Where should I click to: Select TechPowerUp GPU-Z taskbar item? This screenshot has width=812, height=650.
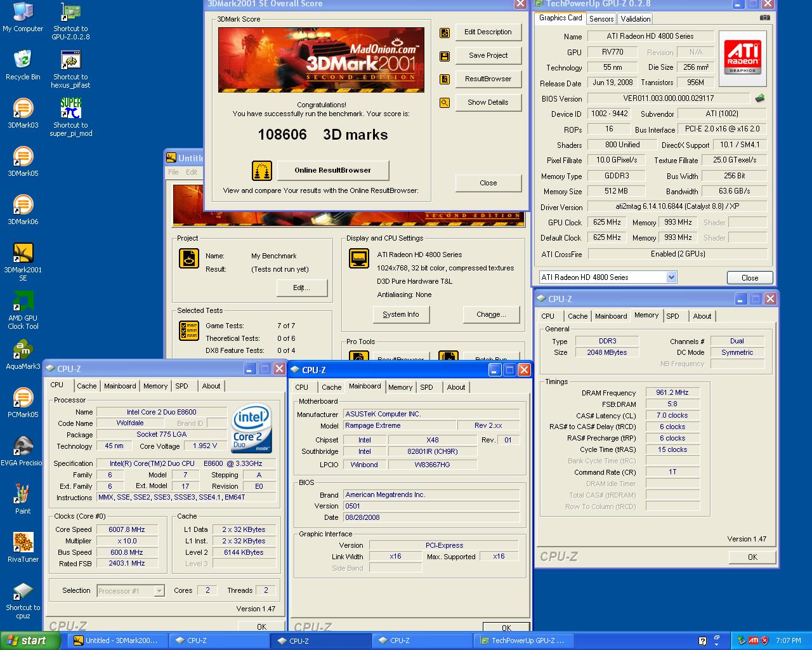pos(523,641)
